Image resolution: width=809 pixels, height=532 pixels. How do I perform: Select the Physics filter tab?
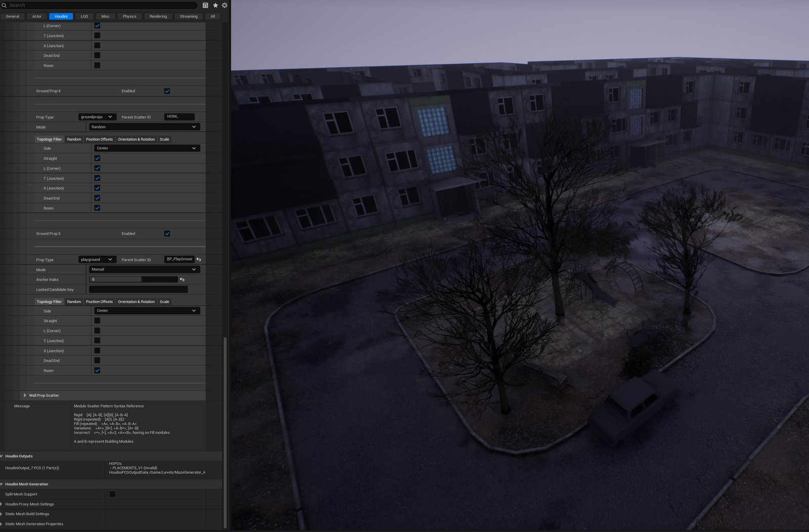click(129, 16)
